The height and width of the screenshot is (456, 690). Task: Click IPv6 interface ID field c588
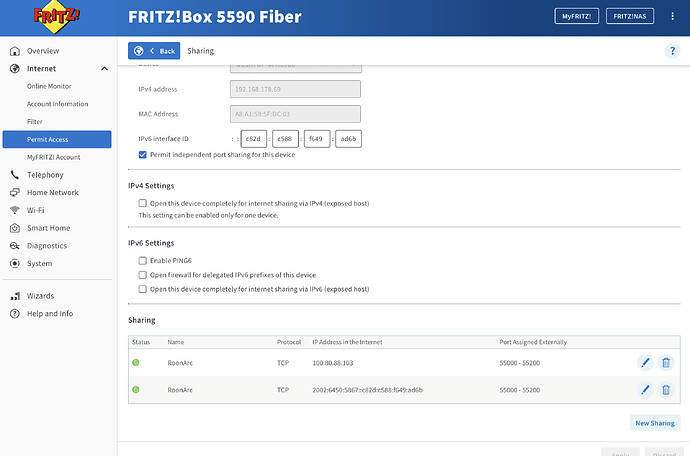click(x=285, y=139)
